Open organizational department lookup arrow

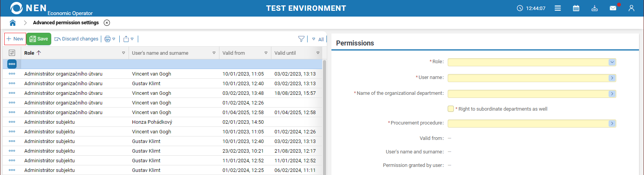[x=612, y=94]
